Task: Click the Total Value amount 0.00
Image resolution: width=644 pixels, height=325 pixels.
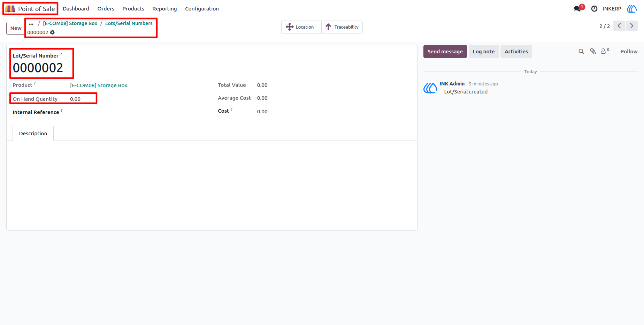Action: pyautogui.click(x=262, y=85)
